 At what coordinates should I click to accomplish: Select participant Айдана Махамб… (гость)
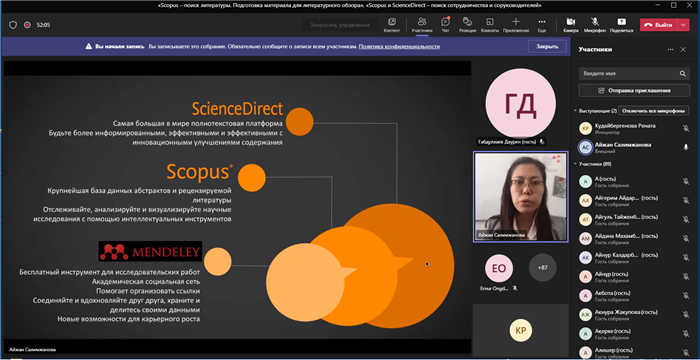[634, 239]
